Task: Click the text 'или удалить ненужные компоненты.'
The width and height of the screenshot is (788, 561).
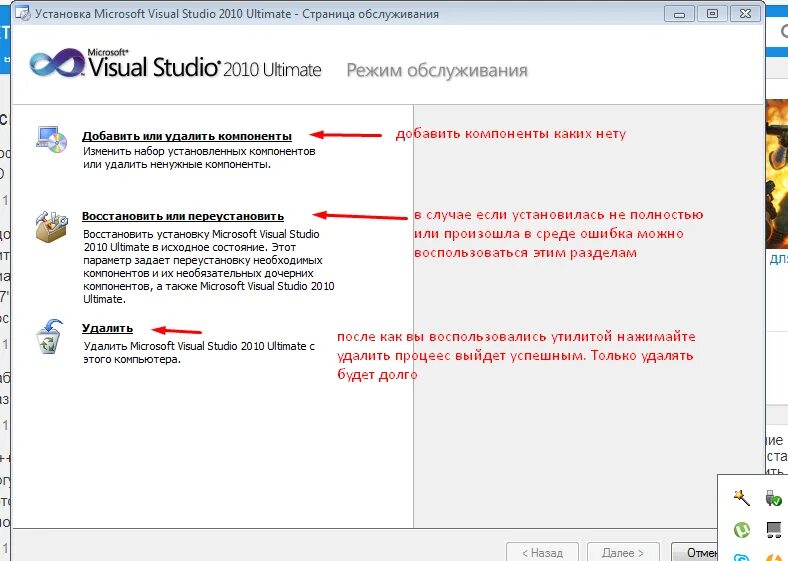Action: [177, 164]
